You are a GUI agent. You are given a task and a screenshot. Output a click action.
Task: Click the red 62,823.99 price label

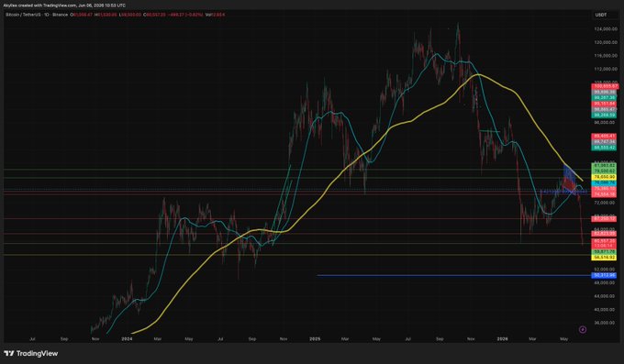tap(605, 234)
